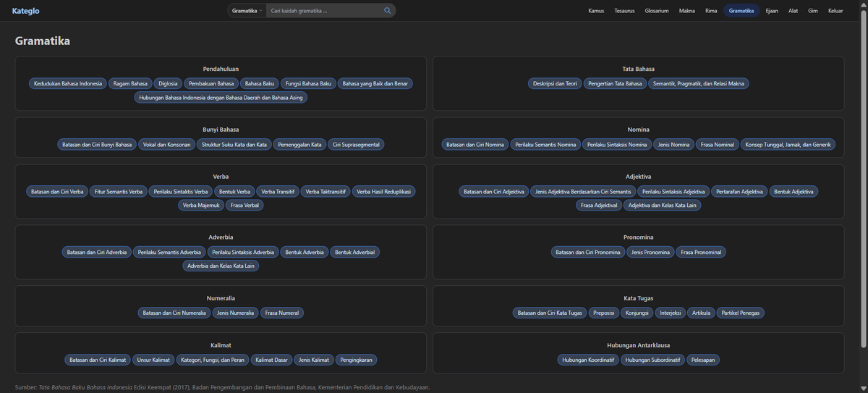Open 'Struktur Suku Kata dan Kata' topic
Screen dimensions: 868x393
(234, 145)
